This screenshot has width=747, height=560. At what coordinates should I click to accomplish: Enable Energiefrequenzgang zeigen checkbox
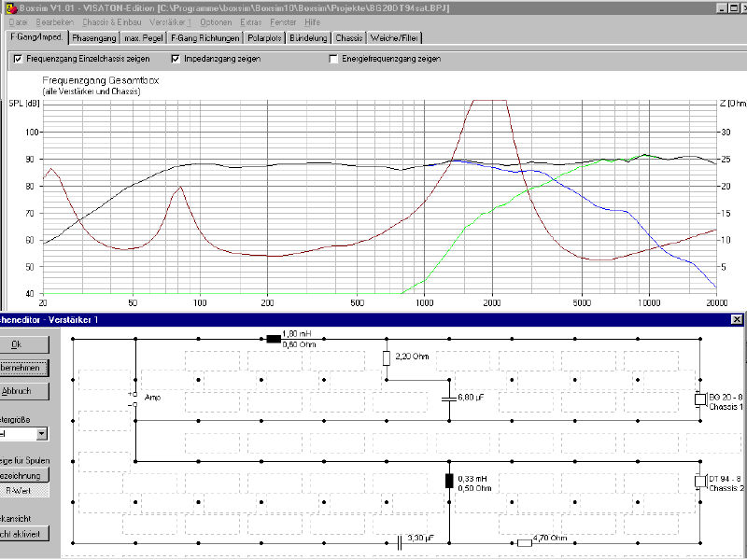(x=333, y=59)
